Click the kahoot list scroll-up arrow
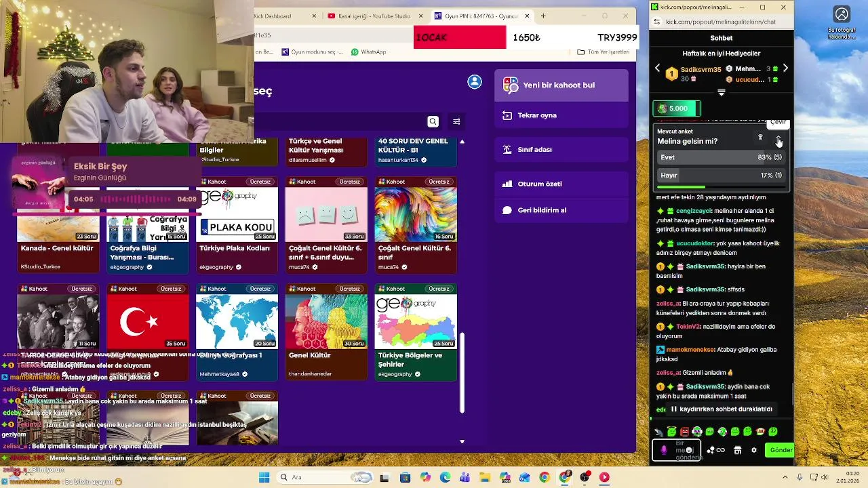Viewport: 868px width, 488px height. click(x=462, y=142)
